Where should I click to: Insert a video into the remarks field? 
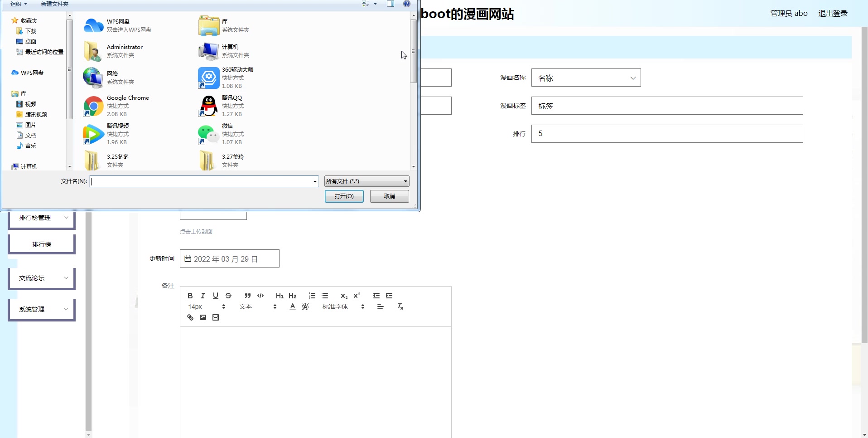[215, 317]
